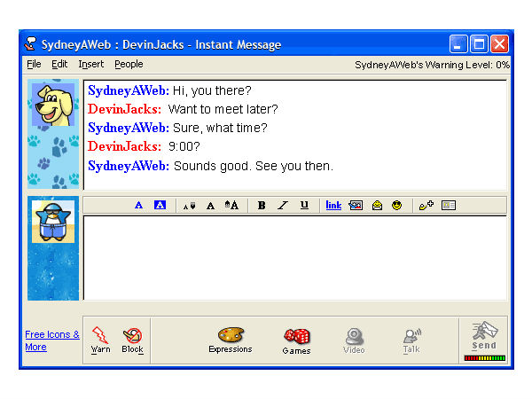Image resolution: width=532 pixels, height=399 pixels.
Task: Toggle italic formatting
Action: click(x=283, y=206)
